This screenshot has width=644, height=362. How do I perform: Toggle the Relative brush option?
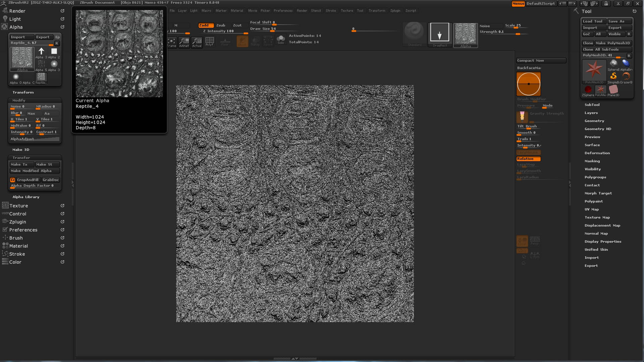point(528,159)
